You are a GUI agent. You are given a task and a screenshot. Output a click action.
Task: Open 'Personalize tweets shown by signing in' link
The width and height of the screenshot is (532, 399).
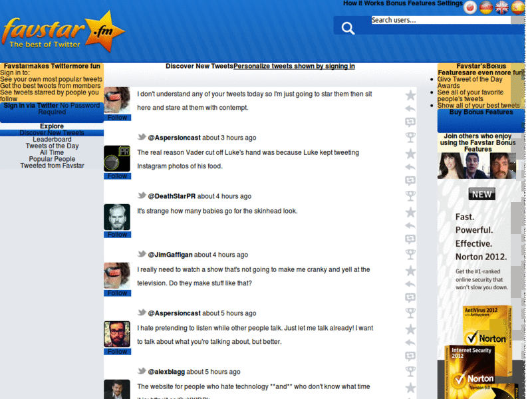point(294,66)
